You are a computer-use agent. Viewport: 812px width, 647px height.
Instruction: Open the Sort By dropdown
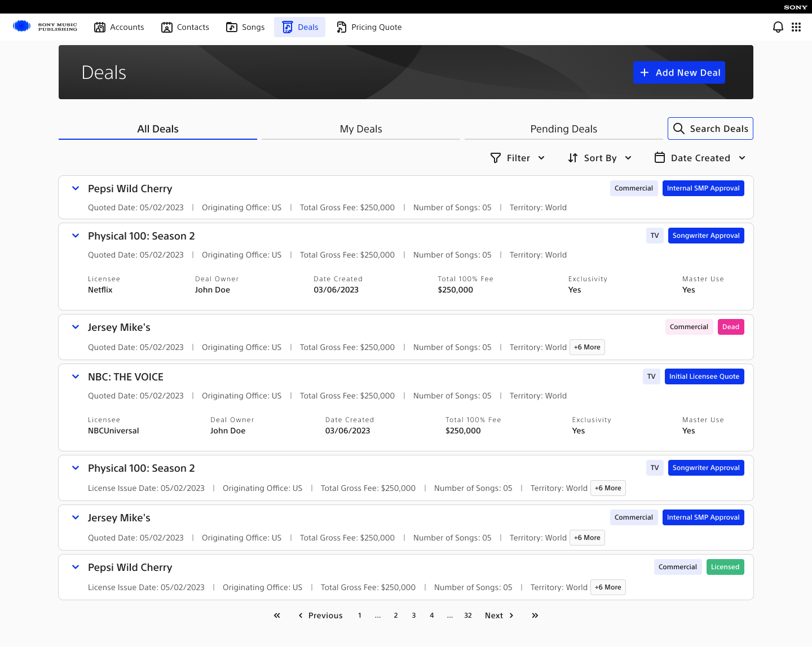pos(599,158)
